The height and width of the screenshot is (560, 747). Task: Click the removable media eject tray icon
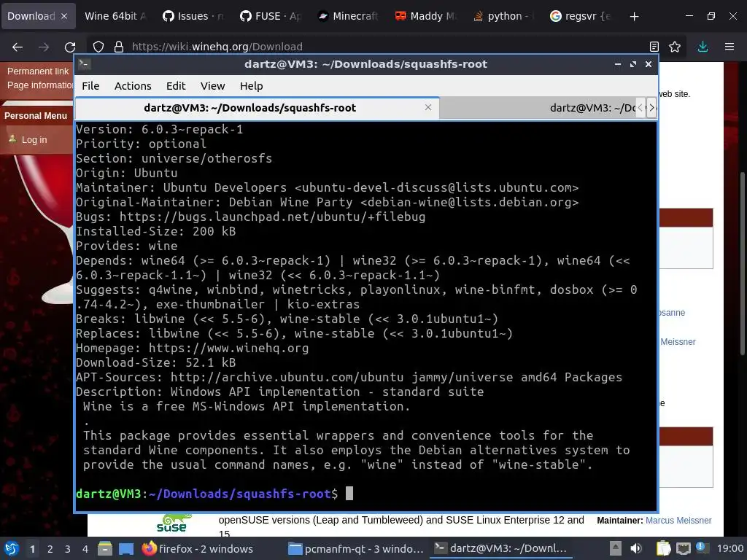[x=616, y=548]
